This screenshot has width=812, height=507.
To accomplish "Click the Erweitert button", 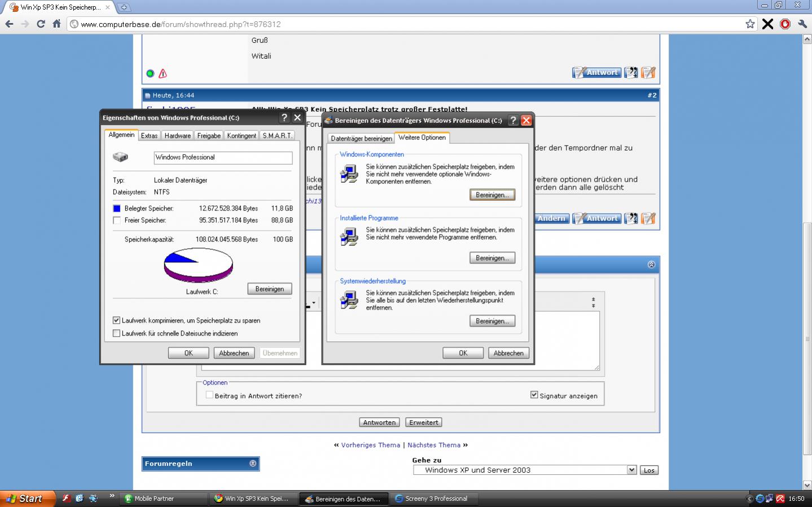I will pos(424,422).
